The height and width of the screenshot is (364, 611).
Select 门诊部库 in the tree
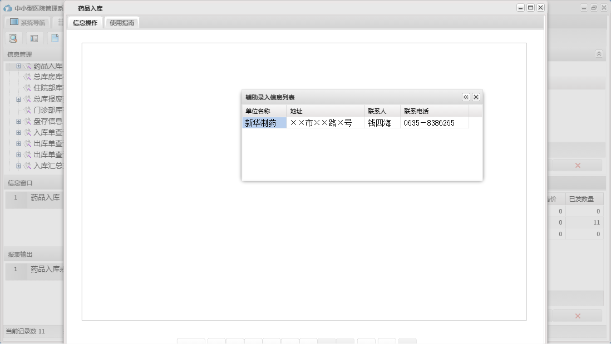click(48, 110)
